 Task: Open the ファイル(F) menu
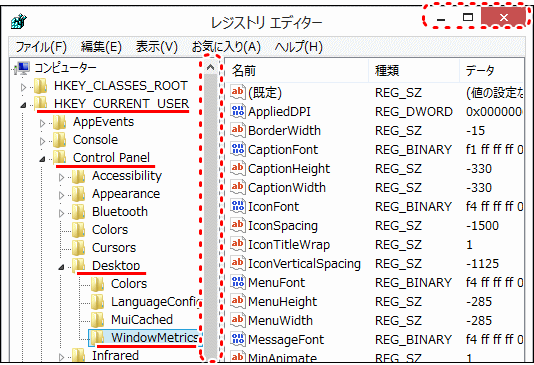click(x=41, y=47)
